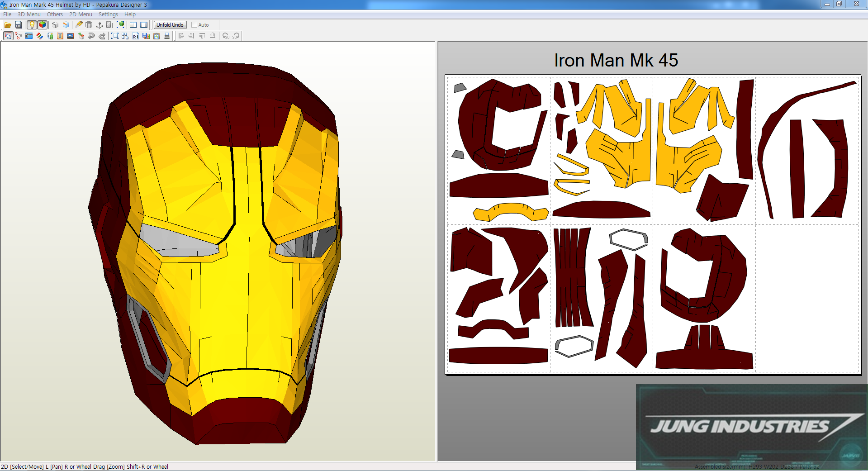Print the pattern with the printer icon
The image size is (868, 471).
[167, 36]
